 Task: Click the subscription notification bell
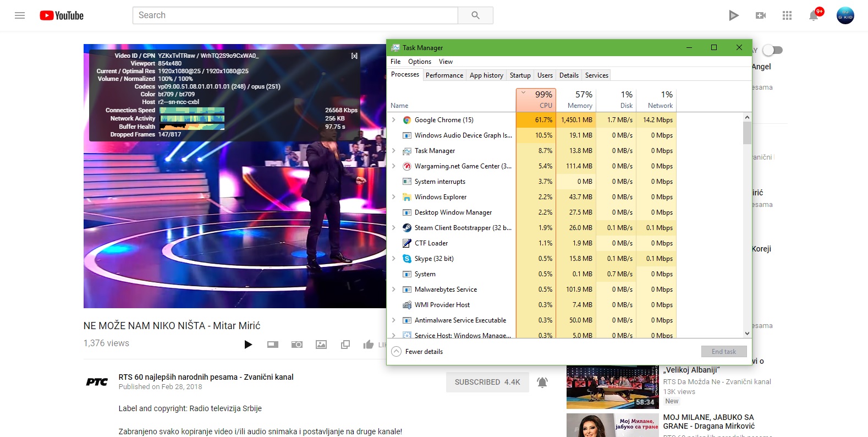pyautogui.click(x=542, y=382)
